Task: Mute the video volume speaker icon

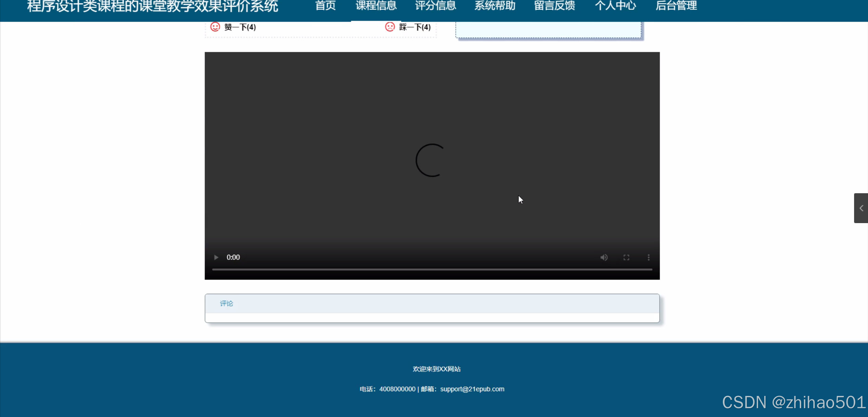Action: pos(604,257)
